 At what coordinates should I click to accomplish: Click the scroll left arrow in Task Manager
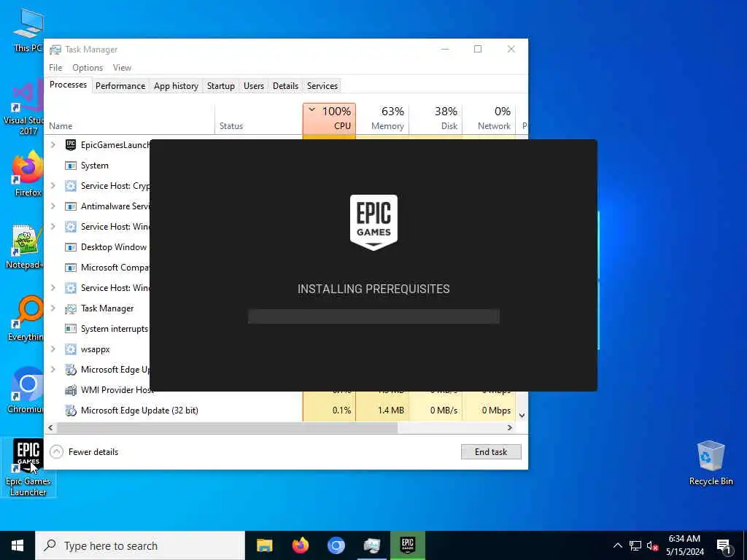click(50, 427)
